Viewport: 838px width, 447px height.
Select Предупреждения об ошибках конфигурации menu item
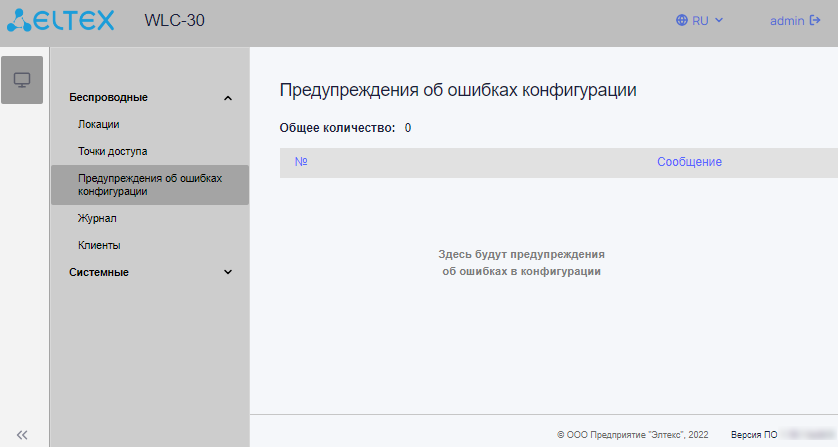pyautogui.click(x=150, y=184)
